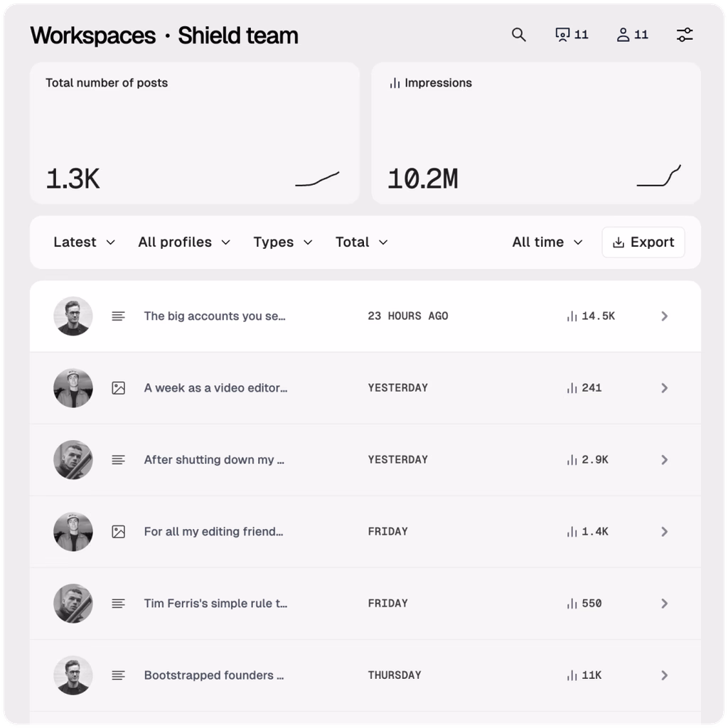This screenshot has height=728, width=728.
Task: Open the Latest sorting dropdown
Action: 83,242
